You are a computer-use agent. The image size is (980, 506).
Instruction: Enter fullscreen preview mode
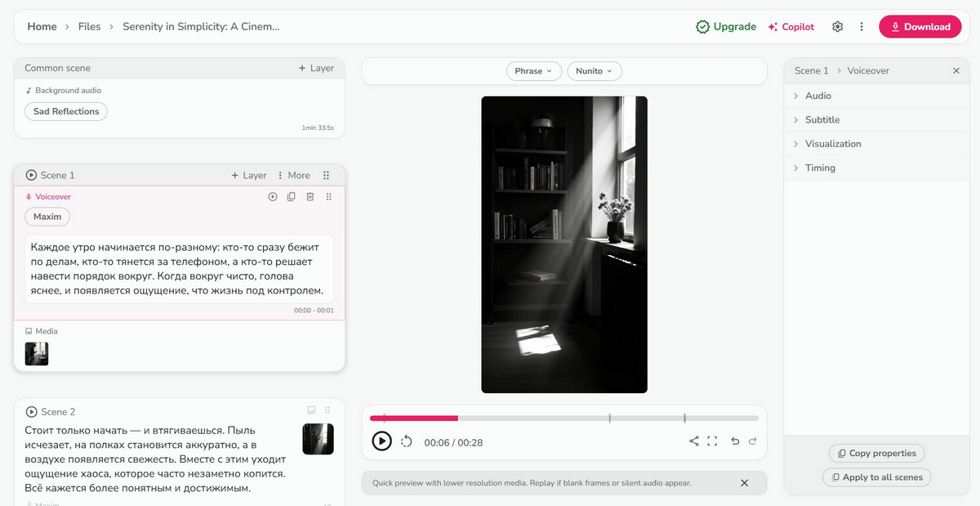pos(712,441)
